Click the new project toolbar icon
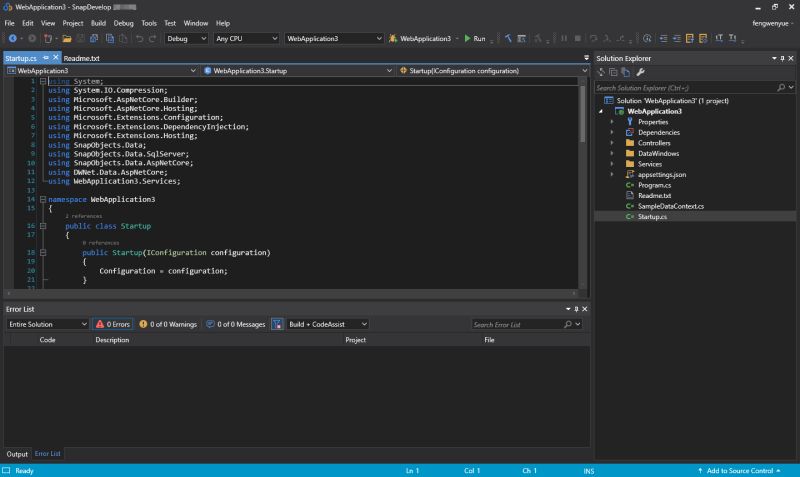800x477 pixels. [48, 38]
